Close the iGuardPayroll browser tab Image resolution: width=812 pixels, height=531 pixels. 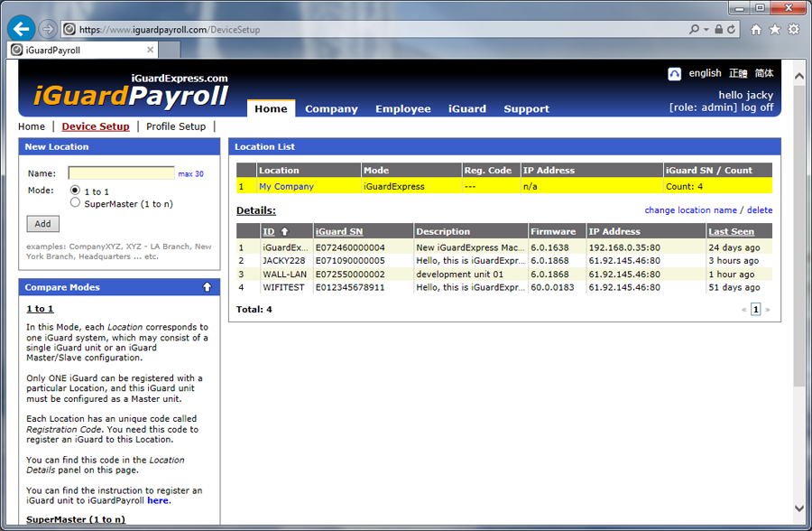150,50
